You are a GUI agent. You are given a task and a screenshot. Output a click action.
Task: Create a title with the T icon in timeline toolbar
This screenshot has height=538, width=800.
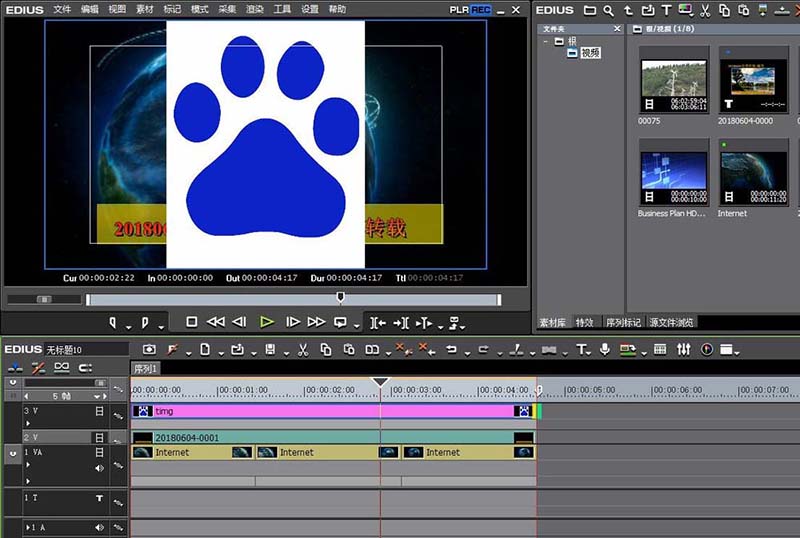click(581, 349)
